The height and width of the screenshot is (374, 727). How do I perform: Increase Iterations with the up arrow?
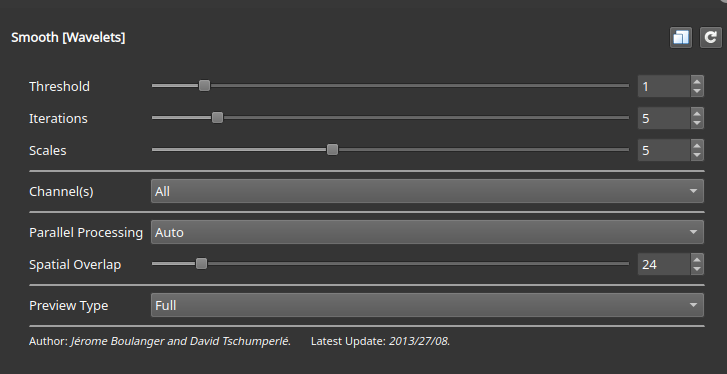696,113
